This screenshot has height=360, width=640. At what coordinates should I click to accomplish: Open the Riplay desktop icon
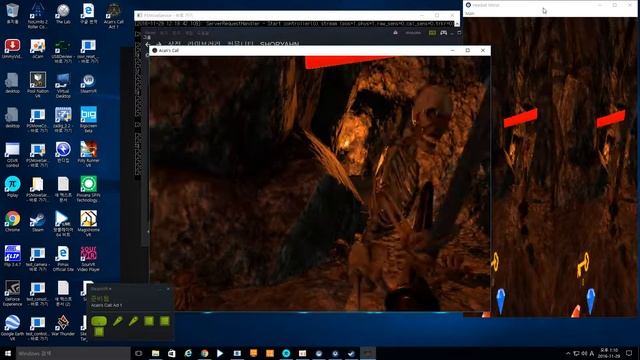tap(12, 187)
